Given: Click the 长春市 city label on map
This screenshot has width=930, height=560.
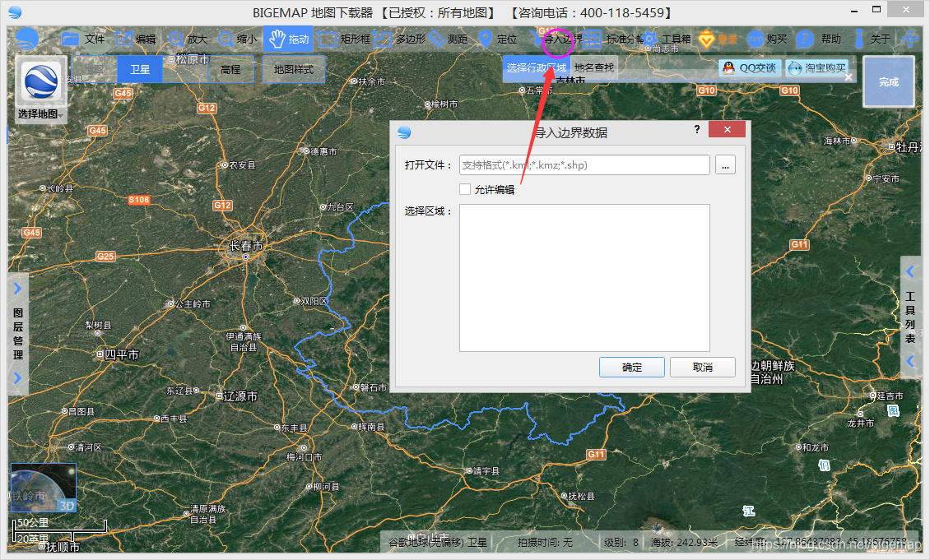Looking at the screenshot, I should tap(246, 245).
